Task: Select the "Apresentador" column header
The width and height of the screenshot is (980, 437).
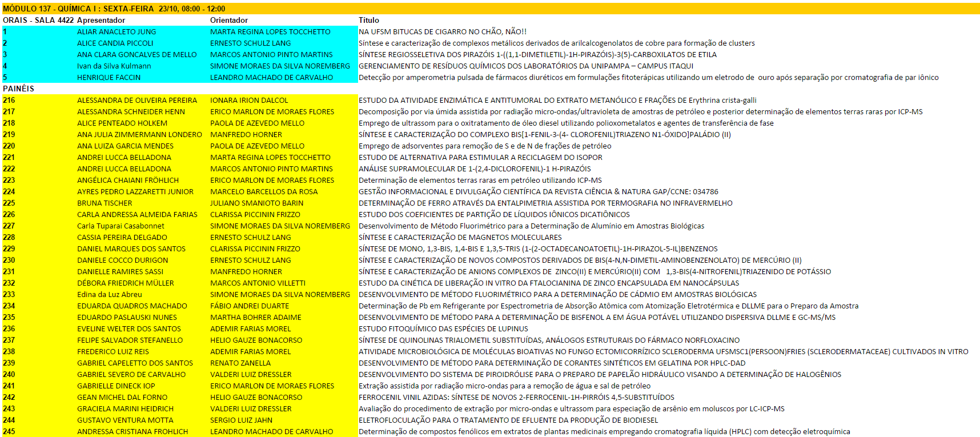Action: click(x=101, y=20)
